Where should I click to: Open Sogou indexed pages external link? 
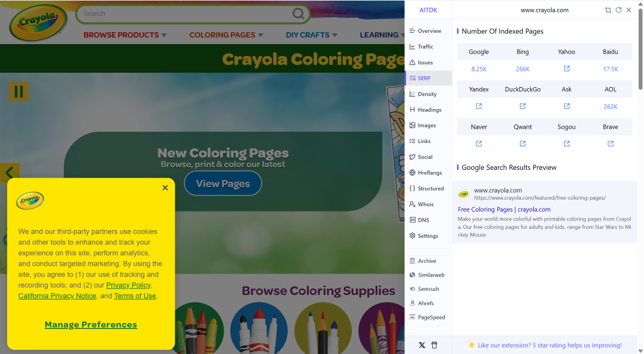click(567, 143)
